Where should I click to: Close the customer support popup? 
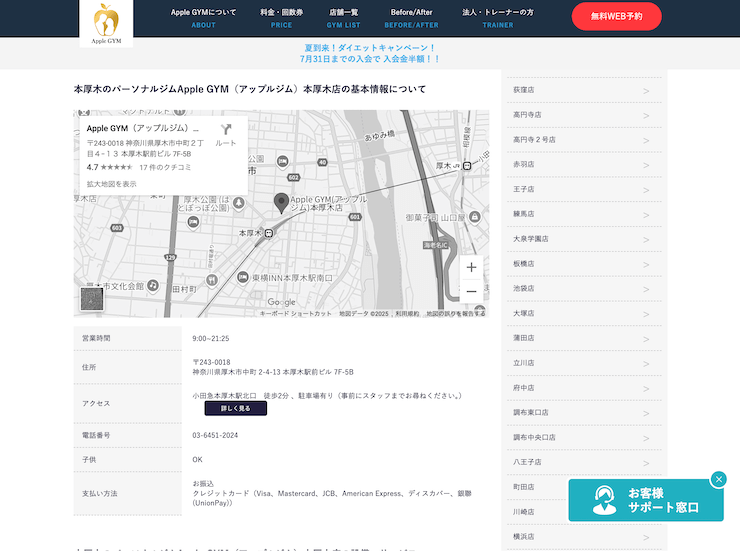click(718, 479)
